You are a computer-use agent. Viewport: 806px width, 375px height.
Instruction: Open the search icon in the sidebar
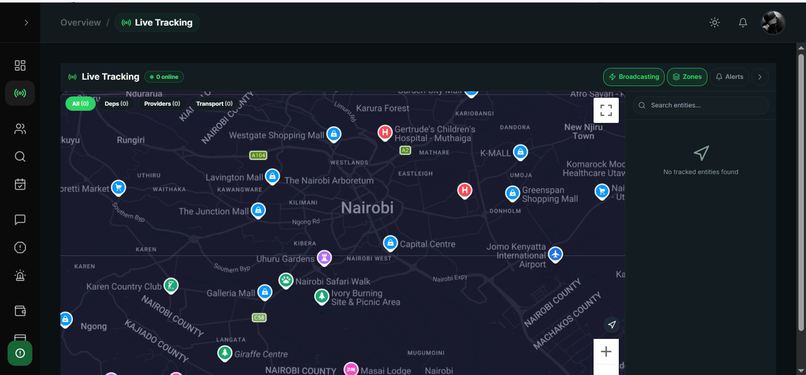[x=20, y=157]
